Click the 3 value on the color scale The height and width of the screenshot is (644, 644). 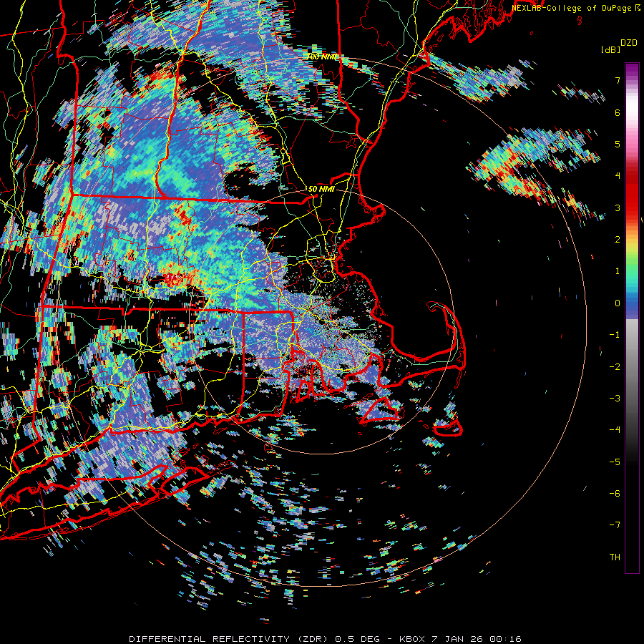tap(618, 208)
